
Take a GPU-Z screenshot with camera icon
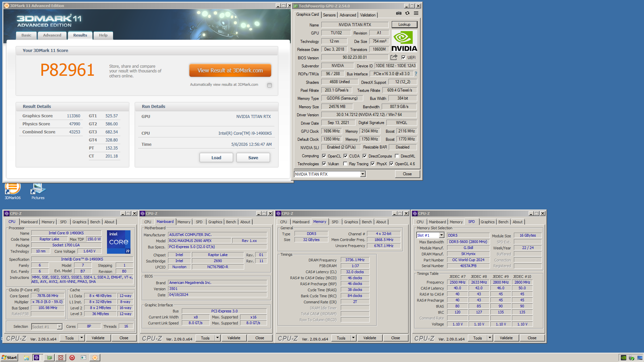click(x=398, y=13)
